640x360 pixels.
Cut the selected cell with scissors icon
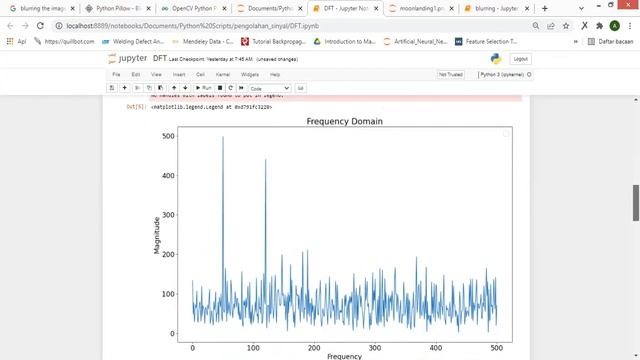point(138,88)
